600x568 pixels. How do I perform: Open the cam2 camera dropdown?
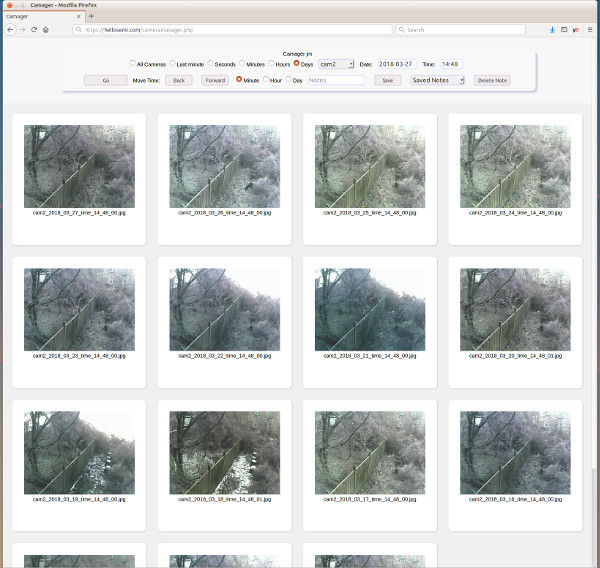pos(336,64)
